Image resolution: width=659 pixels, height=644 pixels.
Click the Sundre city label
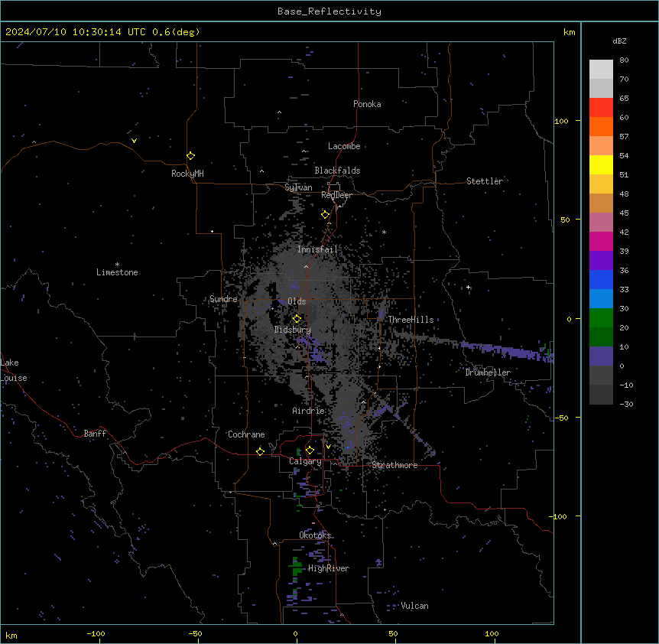(x=223, y=299)
